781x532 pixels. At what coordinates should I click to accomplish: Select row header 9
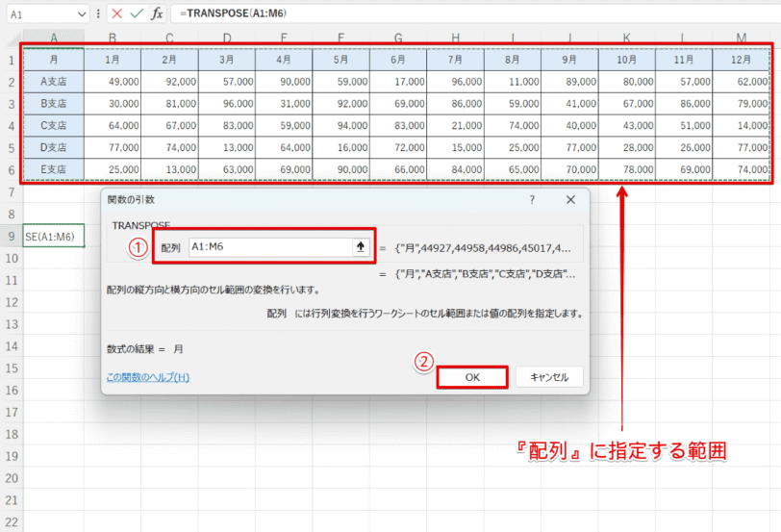tap(12, 236)
